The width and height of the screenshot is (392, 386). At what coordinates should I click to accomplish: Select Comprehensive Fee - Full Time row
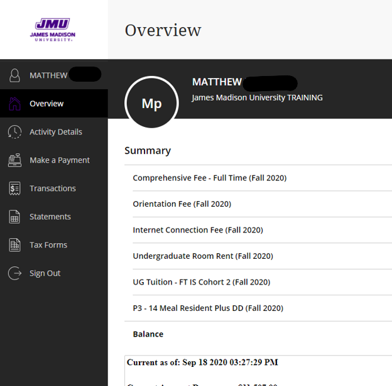click(x=262, y=178)
